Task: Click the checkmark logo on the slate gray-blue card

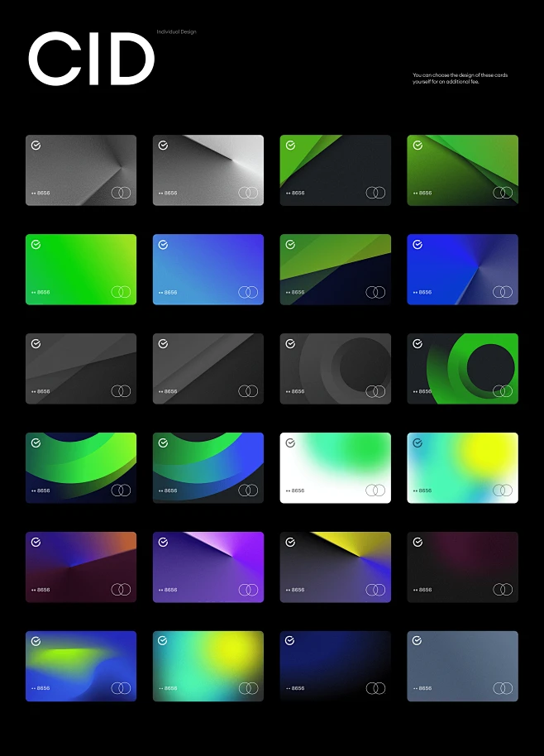Action: 418,641
